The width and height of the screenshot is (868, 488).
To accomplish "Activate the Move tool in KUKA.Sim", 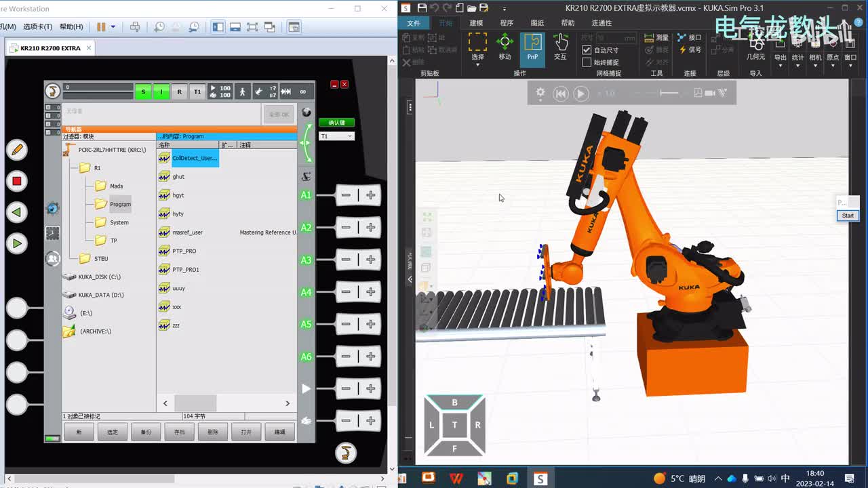I will (505, 47).
